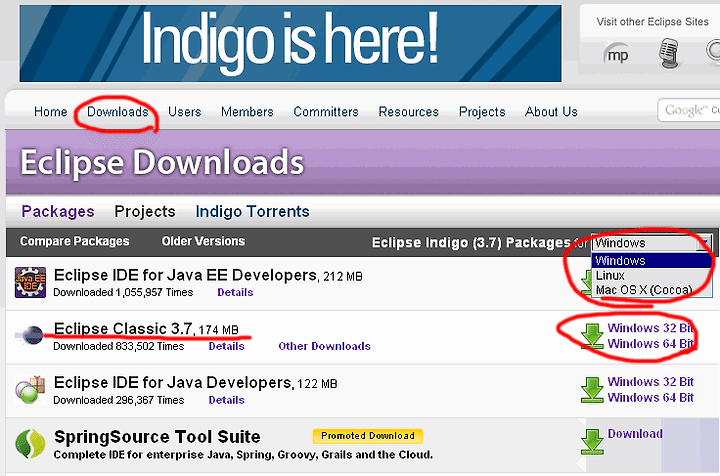Screen dimensions: 720x476
Task: Click the Indigo is here banner
Action: (290, 43)
